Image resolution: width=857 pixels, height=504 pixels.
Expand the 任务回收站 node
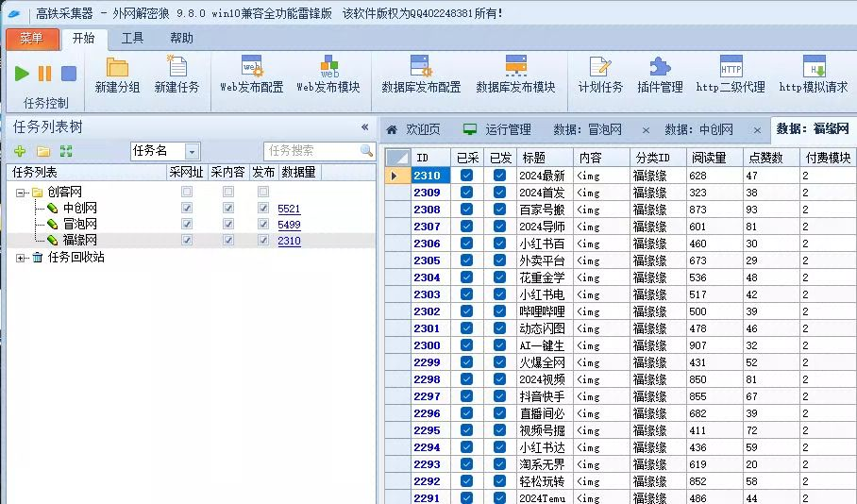[20, 258]
